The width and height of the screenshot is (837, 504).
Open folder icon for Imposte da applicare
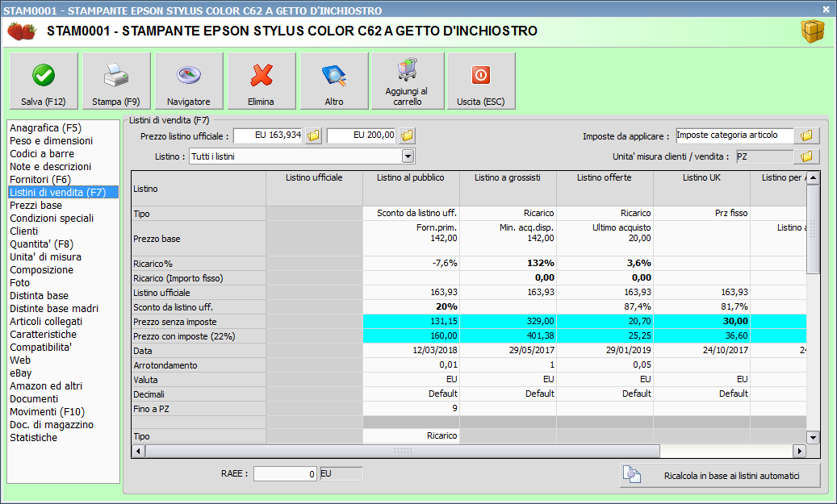coord(806,135)
